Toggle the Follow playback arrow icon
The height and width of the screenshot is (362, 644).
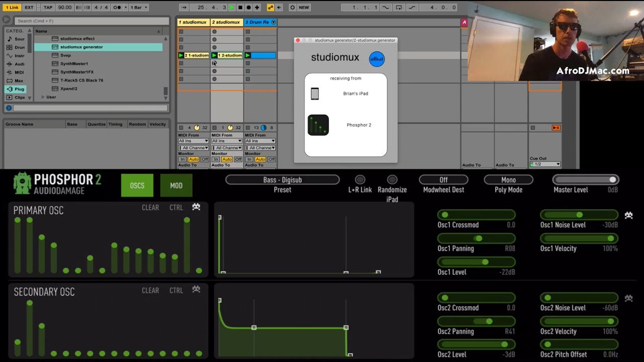pos(184,8)
